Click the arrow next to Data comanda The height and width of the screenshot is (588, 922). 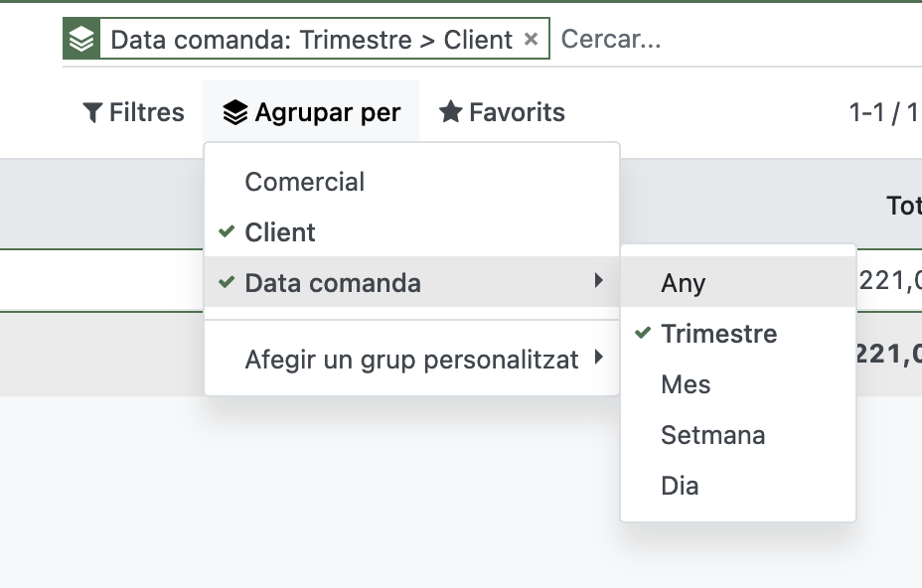pyautogui.click(x=598, y=282)
